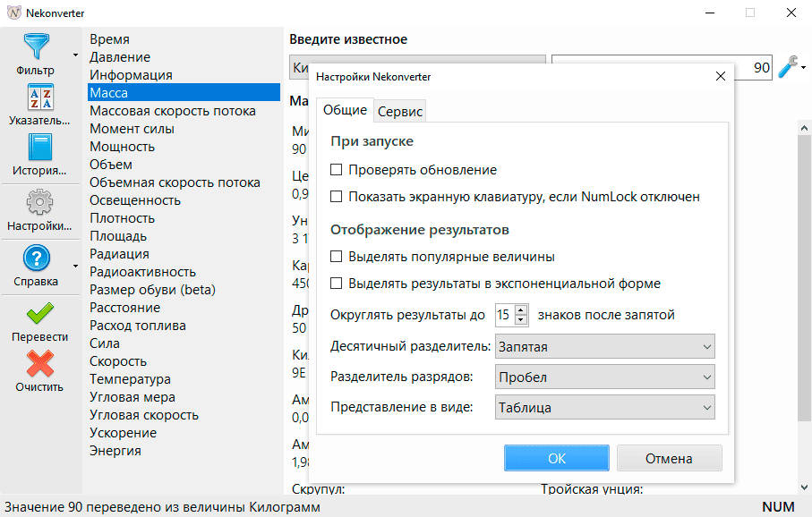Click the Очистить red cross icon
Viewport: 812px width, 517px height.
(x=40, y=363)
